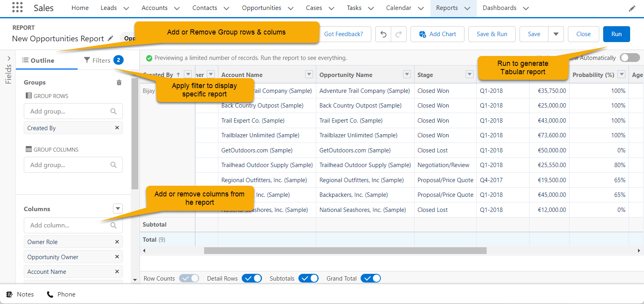Switch to Filters panel tab
The image size is (644, 304).
(x=104, y=60)
